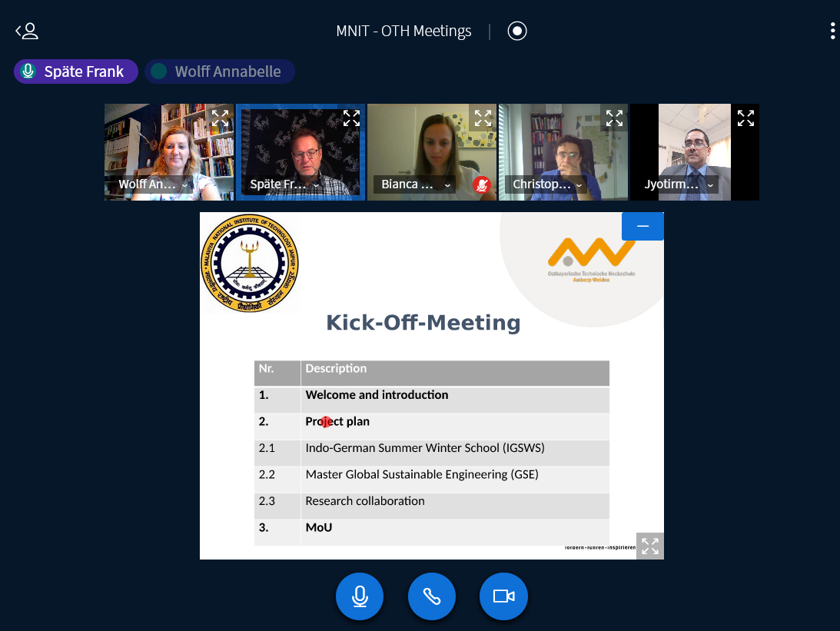The image size is (840, 631).
Task: Click the Wolff Annabelle talking indicator
Action: pos(220,71)
